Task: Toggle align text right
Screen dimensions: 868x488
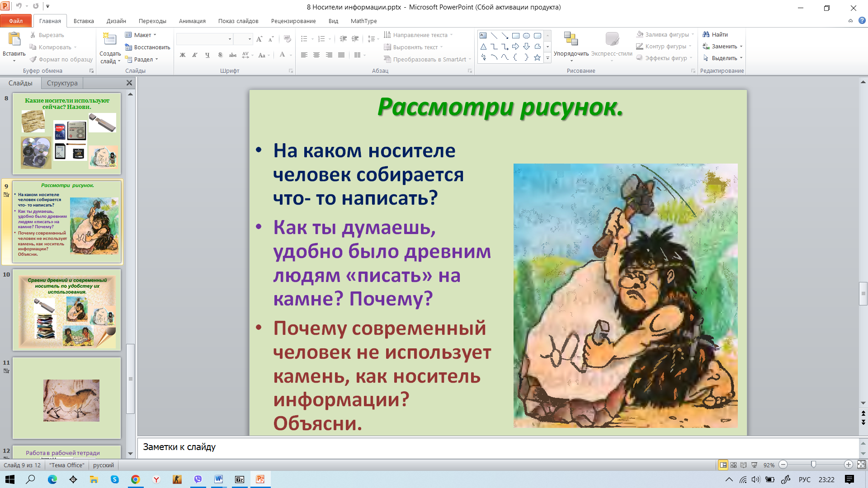Action: 329,55
